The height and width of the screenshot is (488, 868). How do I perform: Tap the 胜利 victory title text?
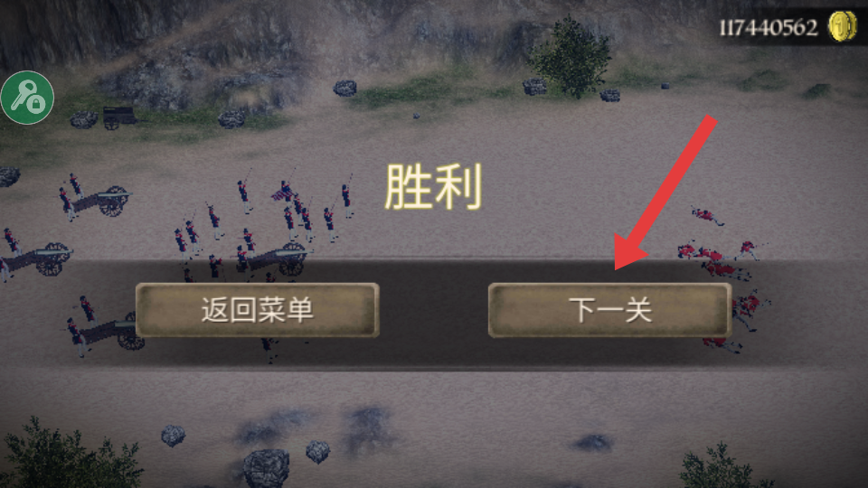(x=433, y=187)
